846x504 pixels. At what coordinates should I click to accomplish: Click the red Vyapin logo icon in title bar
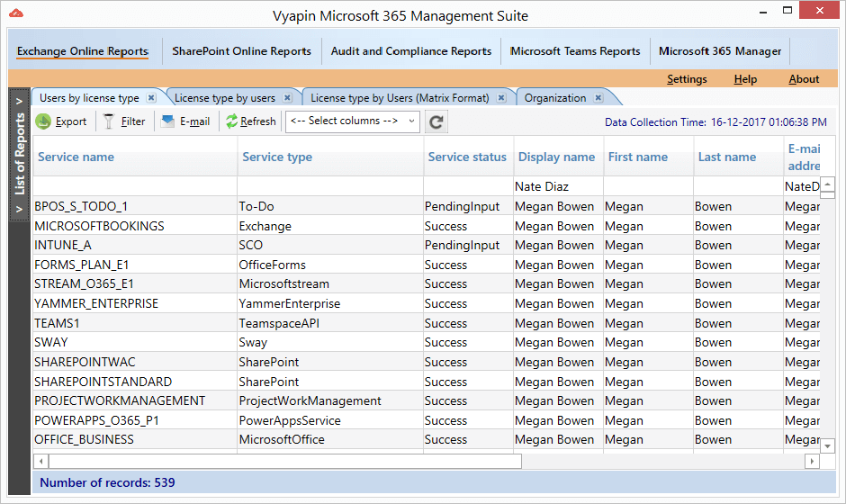coord(16,13)
